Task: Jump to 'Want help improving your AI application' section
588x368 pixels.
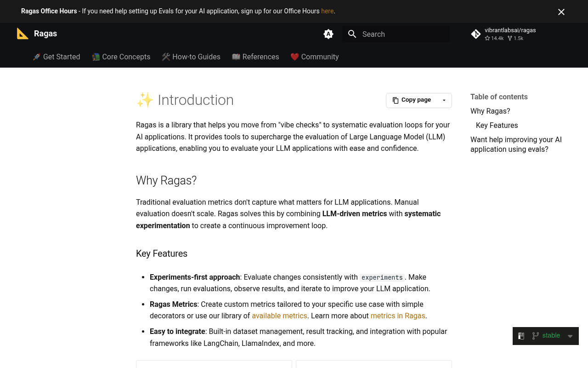Action: click(x=516, y=144)
